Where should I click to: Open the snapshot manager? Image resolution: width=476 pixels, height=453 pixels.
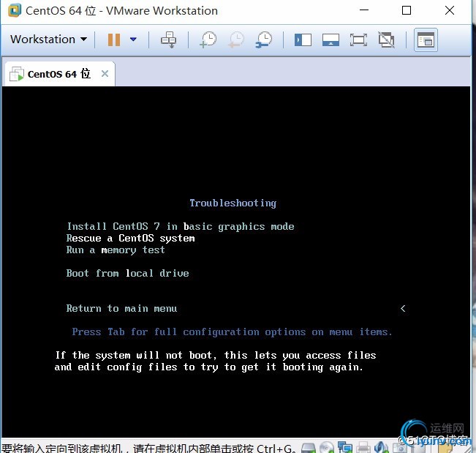[264, 40]
